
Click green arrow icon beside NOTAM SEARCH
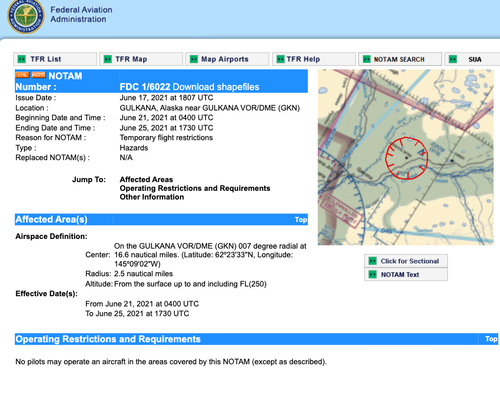pos(366,59)
